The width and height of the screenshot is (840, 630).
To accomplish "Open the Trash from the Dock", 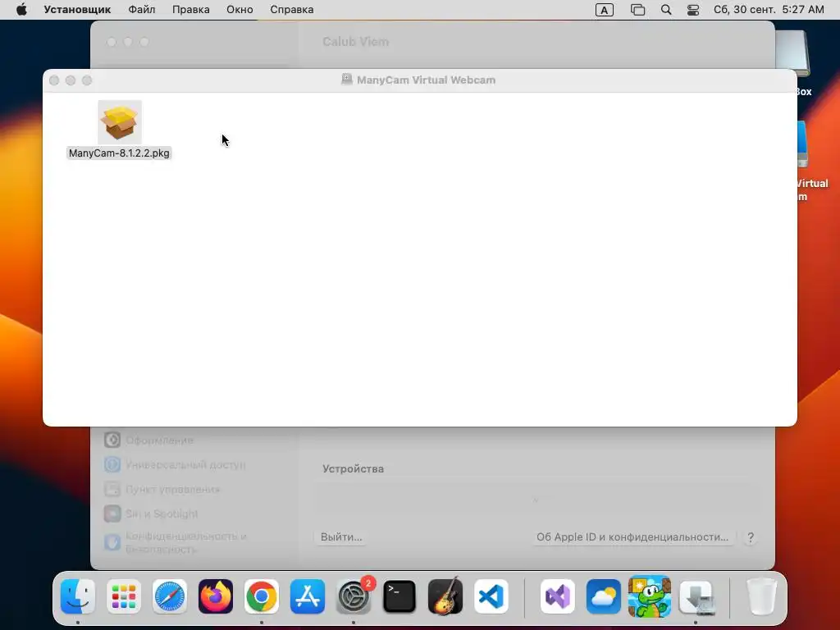I will coord(761,596).
